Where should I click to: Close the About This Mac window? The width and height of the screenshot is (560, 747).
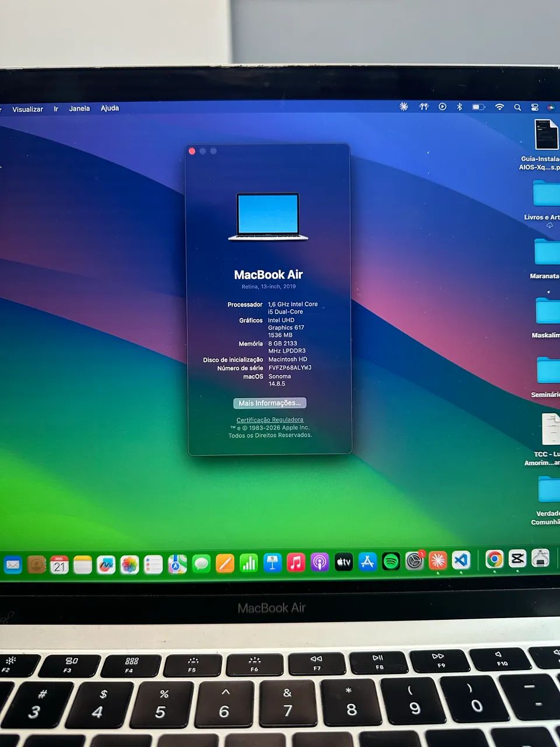(x=192, y=151)
